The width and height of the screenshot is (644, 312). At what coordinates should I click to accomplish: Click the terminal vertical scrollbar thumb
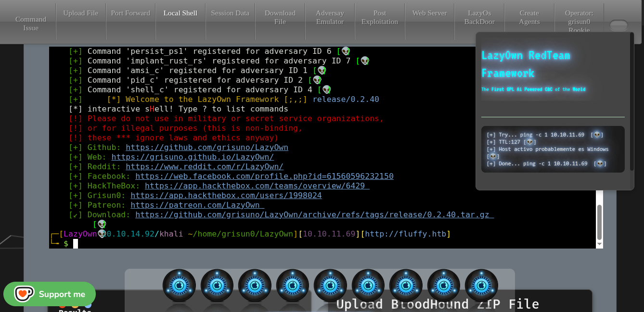coord(599,222)
